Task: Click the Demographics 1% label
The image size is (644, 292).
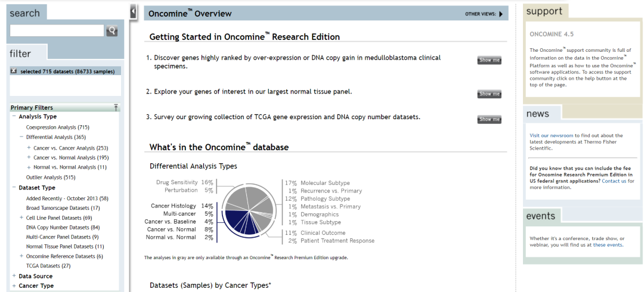Action: coord(314,215)
